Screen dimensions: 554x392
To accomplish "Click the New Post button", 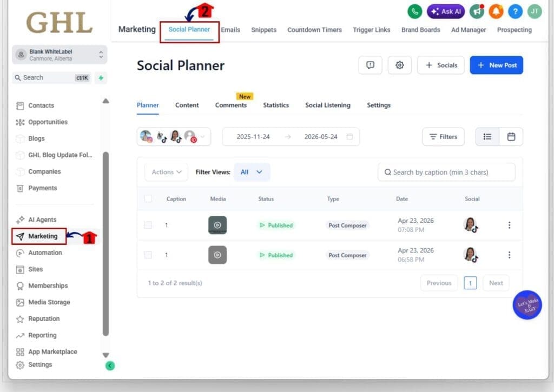I will tap(496, 65).
